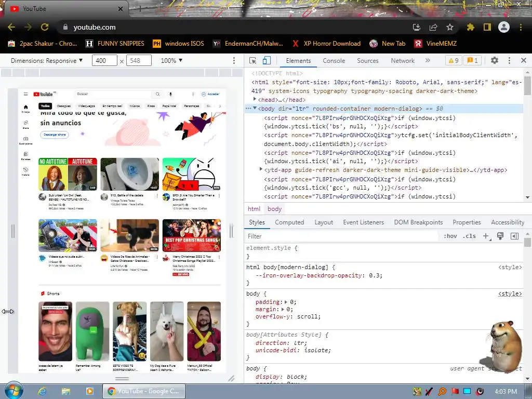Click the search magnifier button on YouTube
532x399 pixels.
pyautogui.click(x=158, y=95)
